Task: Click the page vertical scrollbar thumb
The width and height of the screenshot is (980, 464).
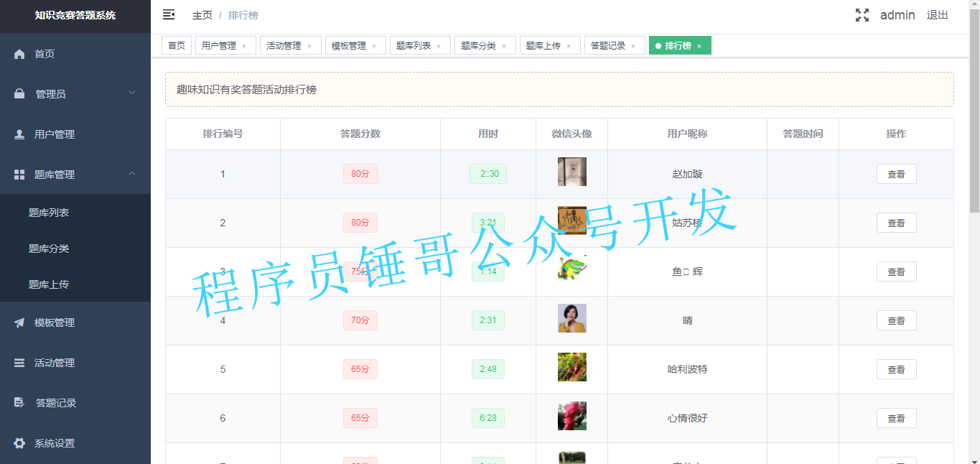Action: pos(974,111)
